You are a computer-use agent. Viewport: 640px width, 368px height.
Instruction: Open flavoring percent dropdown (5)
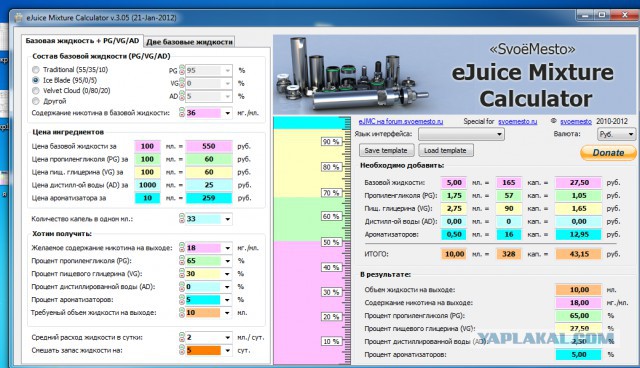227,299
